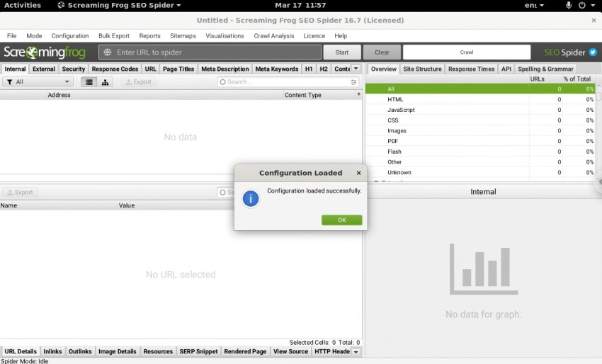Click the add column plus icon

(x=358, y=94)
